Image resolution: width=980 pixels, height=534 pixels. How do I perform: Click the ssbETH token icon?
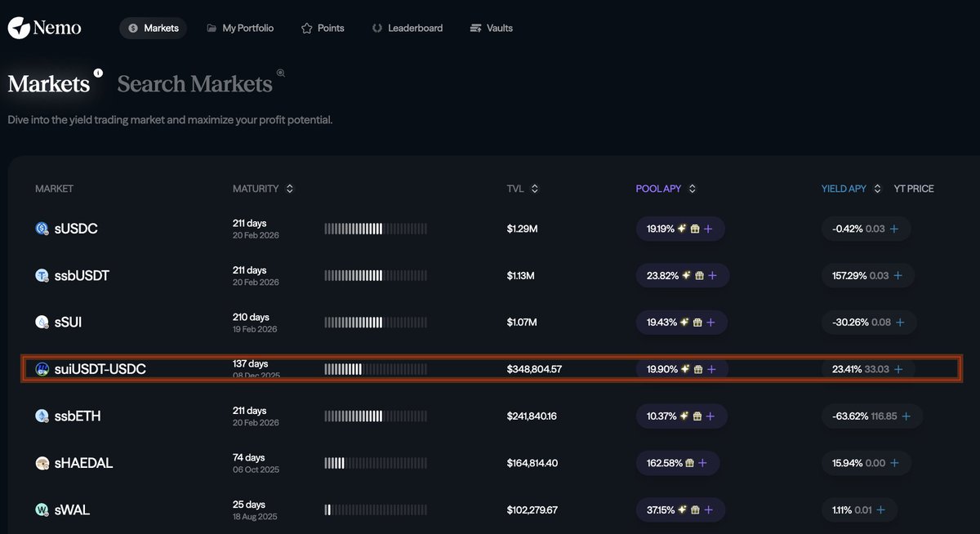(42, 416)
